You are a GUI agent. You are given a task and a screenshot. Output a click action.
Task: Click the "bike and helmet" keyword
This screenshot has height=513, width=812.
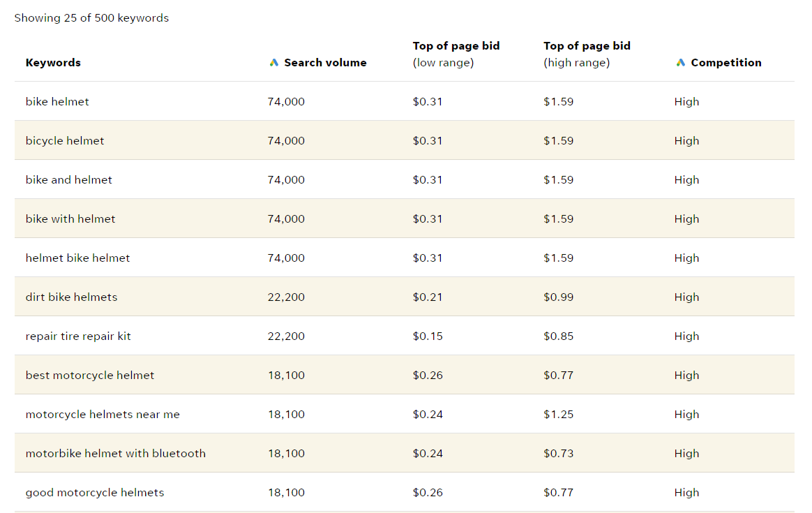[69, 180]
